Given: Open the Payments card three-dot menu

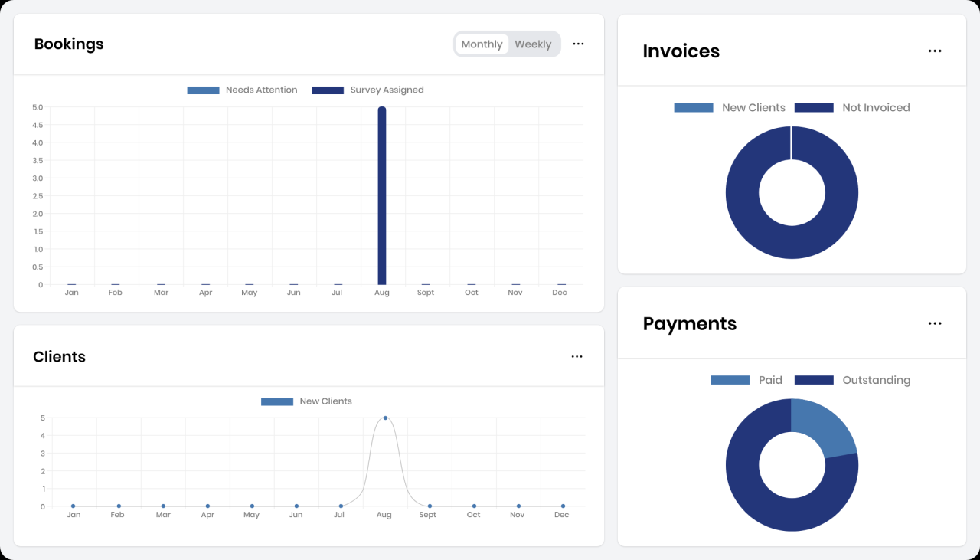Looking at the screenshot, I should pyautogui.click(x=934, y=324).
